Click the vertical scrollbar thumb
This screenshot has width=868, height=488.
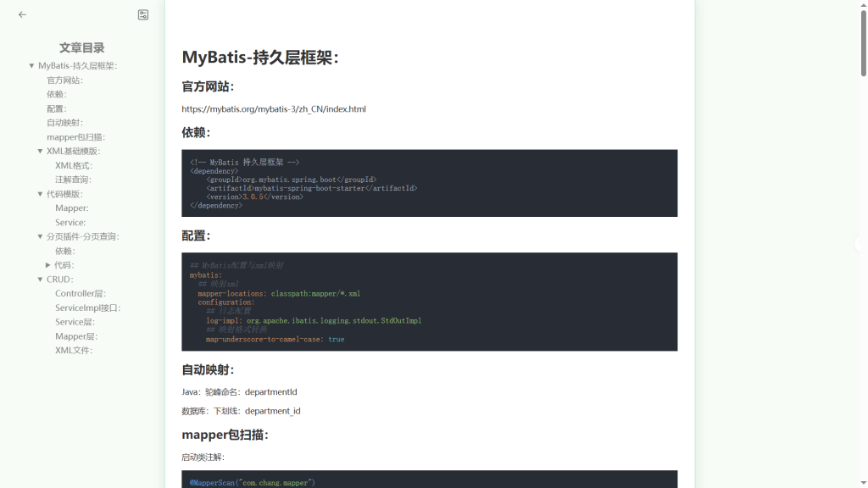(x=863, y=42)
